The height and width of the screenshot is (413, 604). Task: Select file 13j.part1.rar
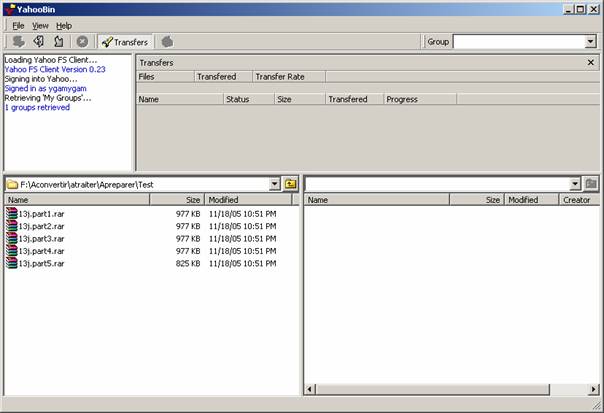41,214
